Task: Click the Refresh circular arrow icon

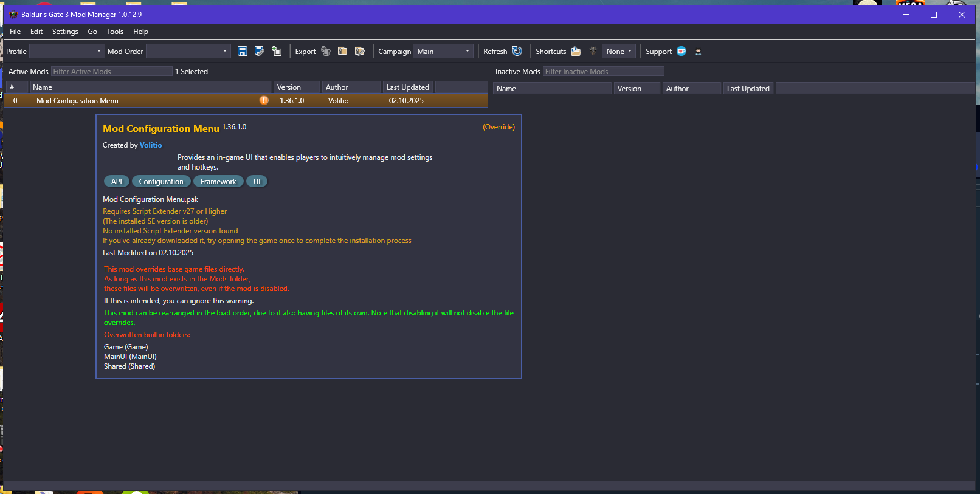Action: coord(517,51)
